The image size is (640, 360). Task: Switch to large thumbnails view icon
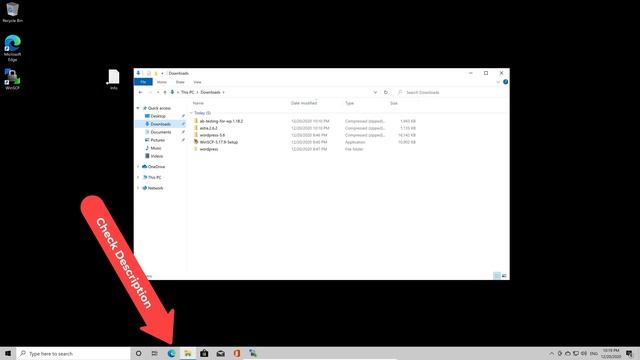click(x=504, y=276)
